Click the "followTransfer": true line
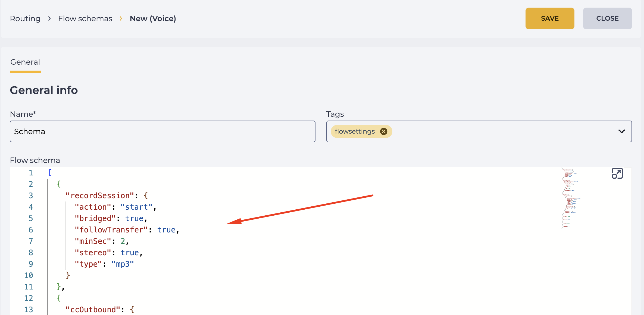 coord(127,230)
